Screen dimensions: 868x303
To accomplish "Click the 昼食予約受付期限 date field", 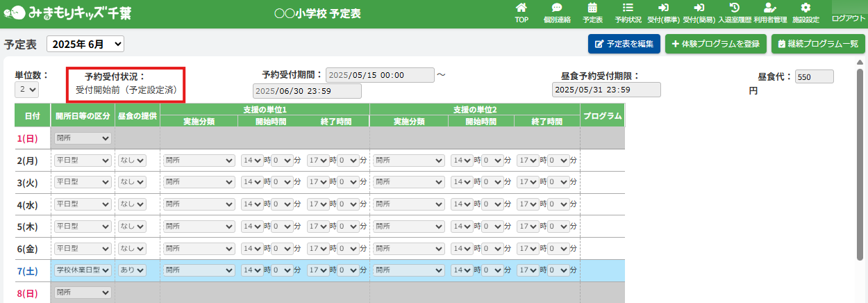I will [606, 90].
